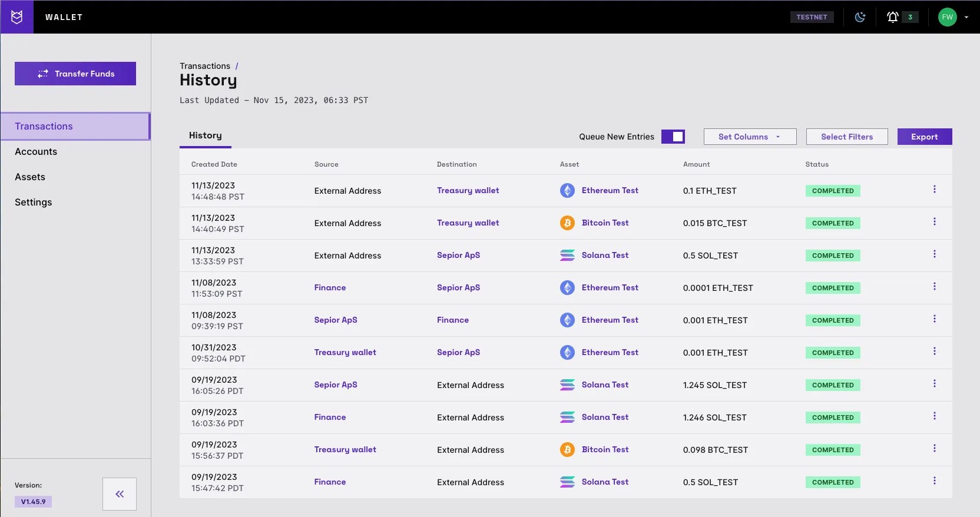
Task: Open Treasury wallet source in 09:52:04 PDT row
Action: coord(345,352)
